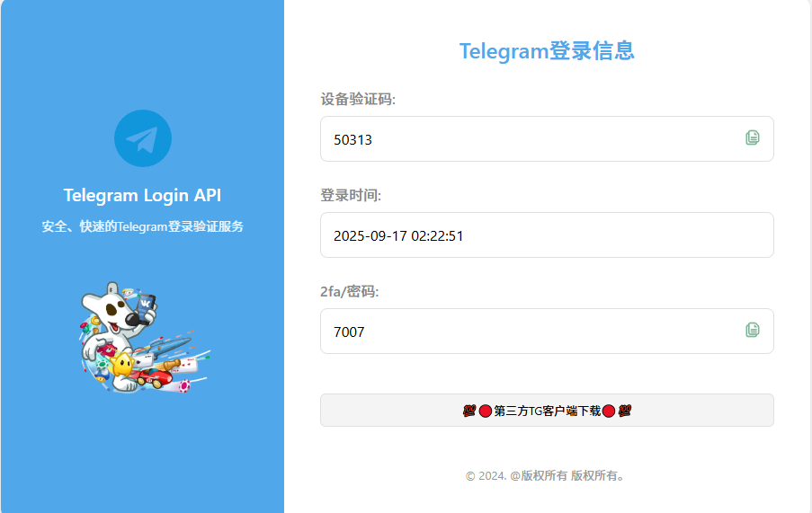Click the left 100 emoji on the download button

[469, 411]
